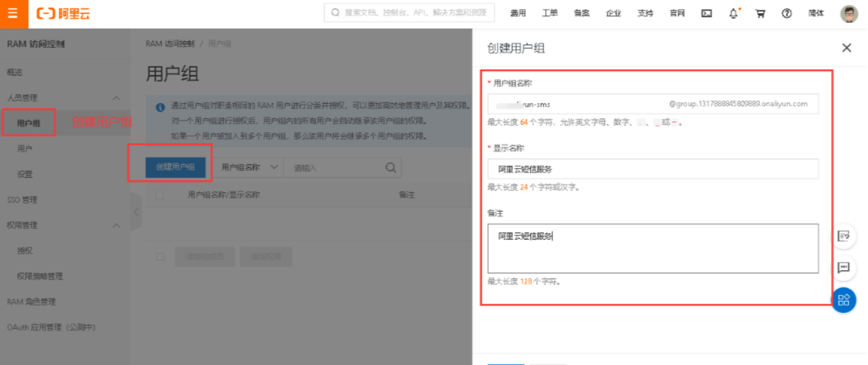Screen dimensions: 868x365
Task: Open 权限策略管理 in the sidebar
Action: pyautogui.click(x=40, y=276)
